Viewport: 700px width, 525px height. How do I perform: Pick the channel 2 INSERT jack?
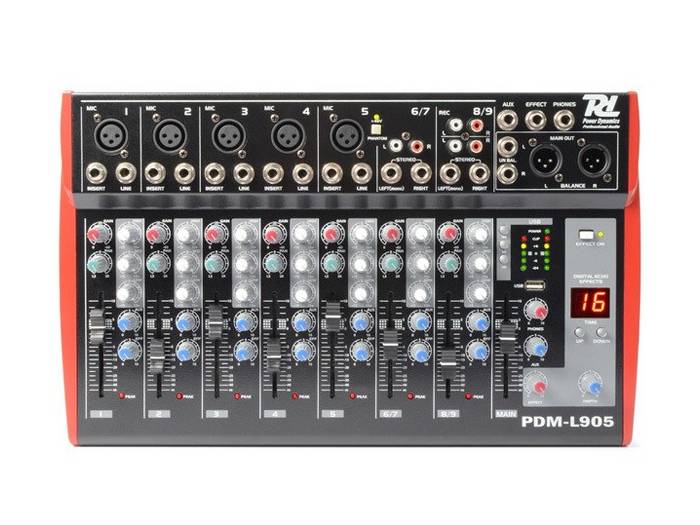tap(155, 174)
